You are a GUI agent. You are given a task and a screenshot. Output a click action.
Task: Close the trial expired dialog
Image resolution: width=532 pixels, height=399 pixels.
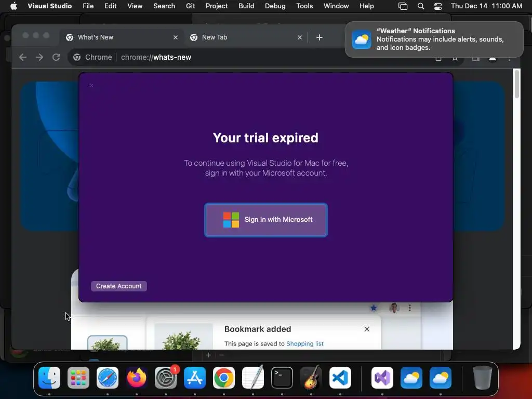91,86
